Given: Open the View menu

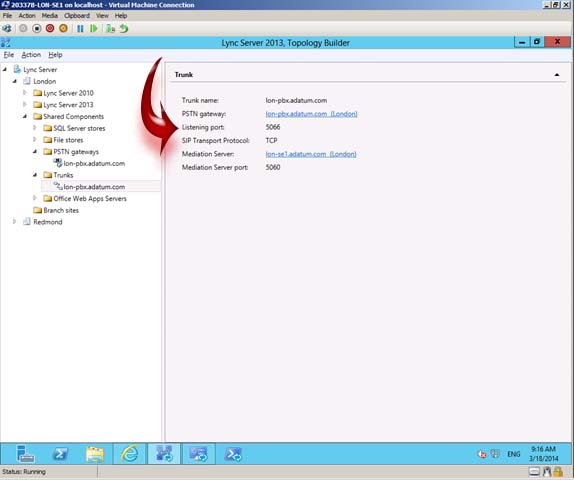Looking at the screenshot, I should pyautogui.click(x=102, y=16).
